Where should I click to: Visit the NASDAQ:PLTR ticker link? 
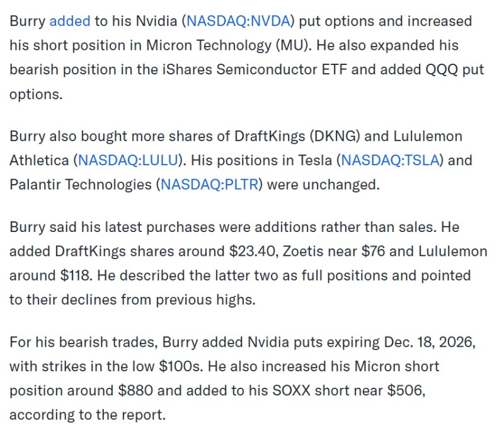coord(209,185)
